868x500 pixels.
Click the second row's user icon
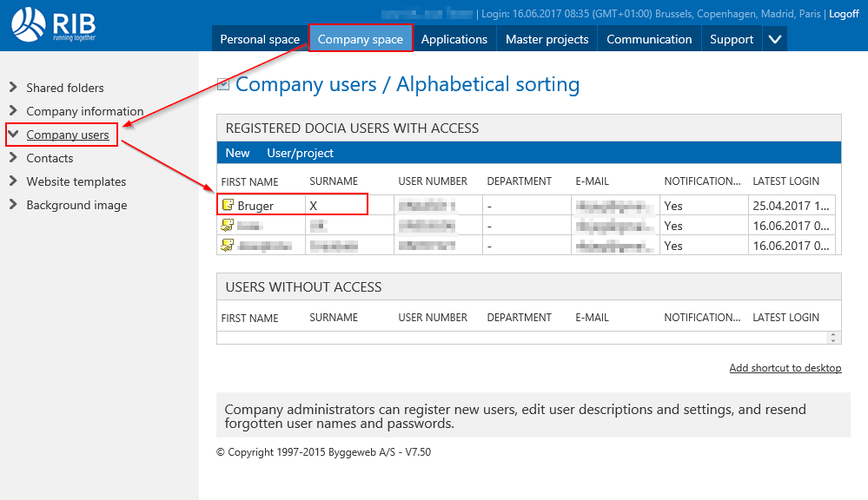(x=228, y=226)
